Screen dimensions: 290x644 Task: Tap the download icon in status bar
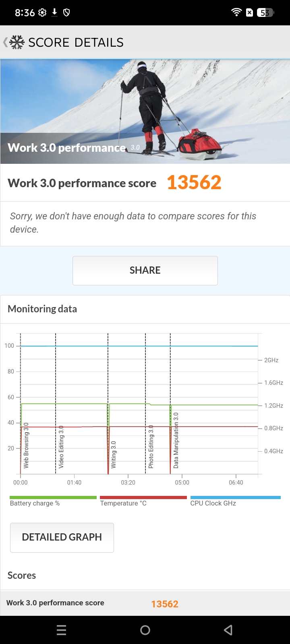click(54, 12)
